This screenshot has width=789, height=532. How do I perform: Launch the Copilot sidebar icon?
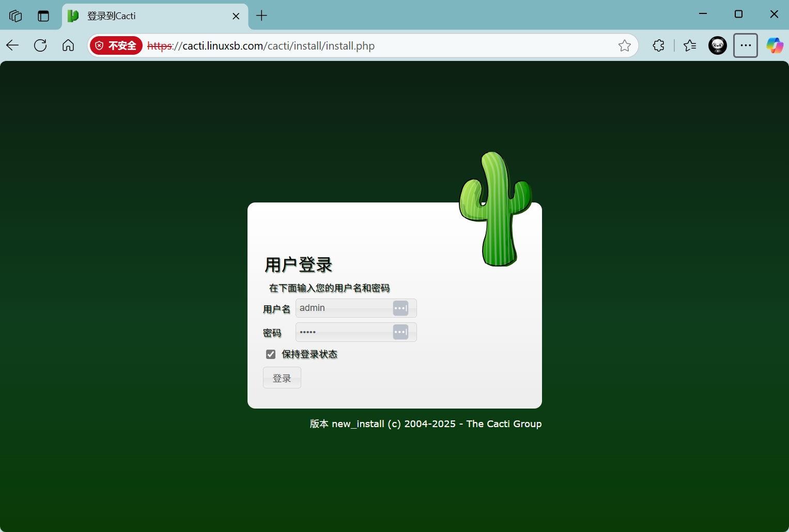click(x=774, y=45)
